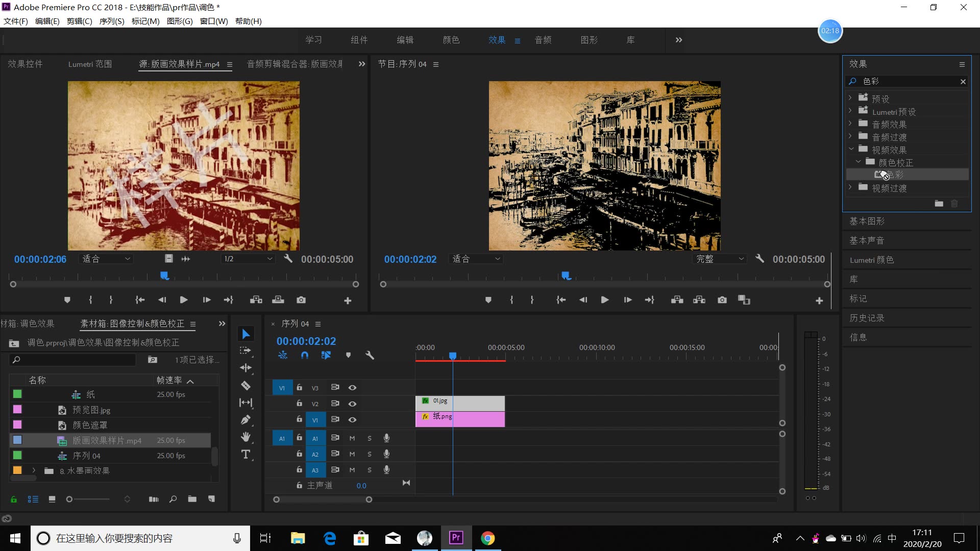Screen dimensions: 980x551
Task: Choose the Pen tool in timeline toolbar
Action: click(246, 419)
